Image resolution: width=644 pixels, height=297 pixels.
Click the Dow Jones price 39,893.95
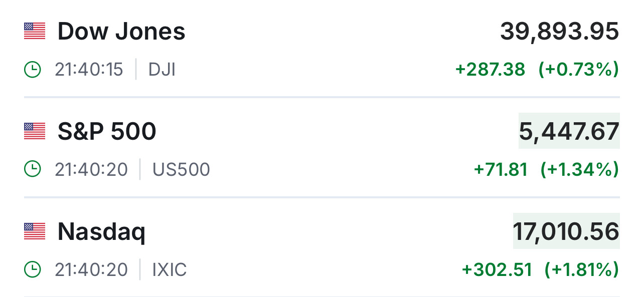click(559, 32)
